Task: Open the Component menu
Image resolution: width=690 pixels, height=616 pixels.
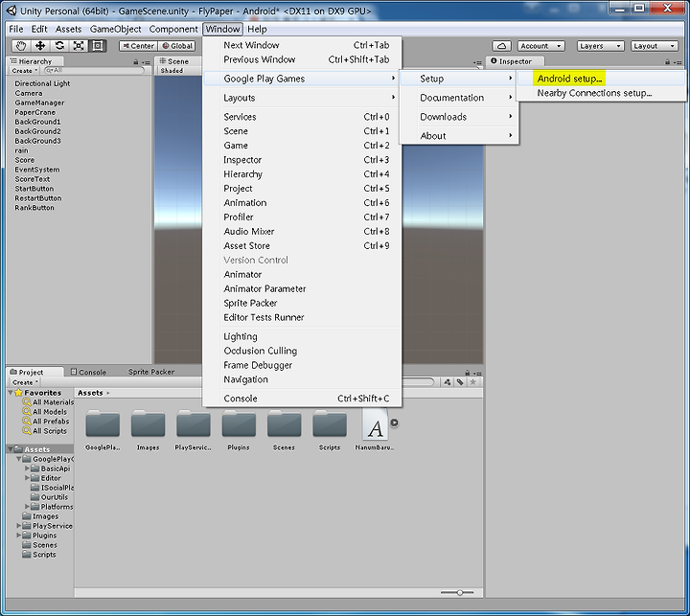Action: pos(173,29)
